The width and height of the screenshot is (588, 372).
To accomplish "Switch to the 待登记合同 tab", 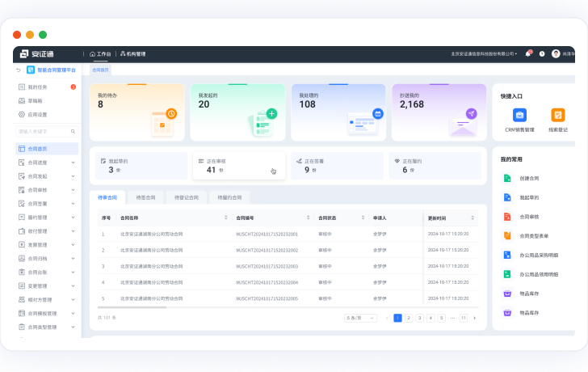I will coord(186,197).
